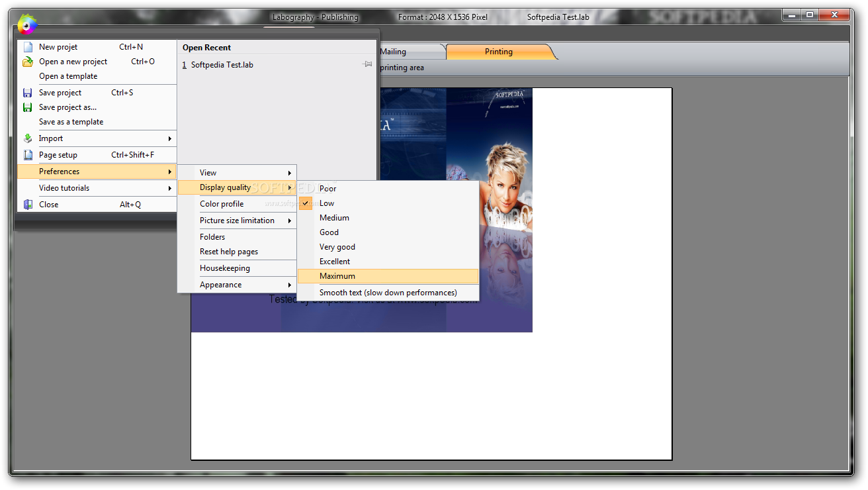The image size is (868, 490).
Task: Choose Save as a template
Action: pos(97,122)
